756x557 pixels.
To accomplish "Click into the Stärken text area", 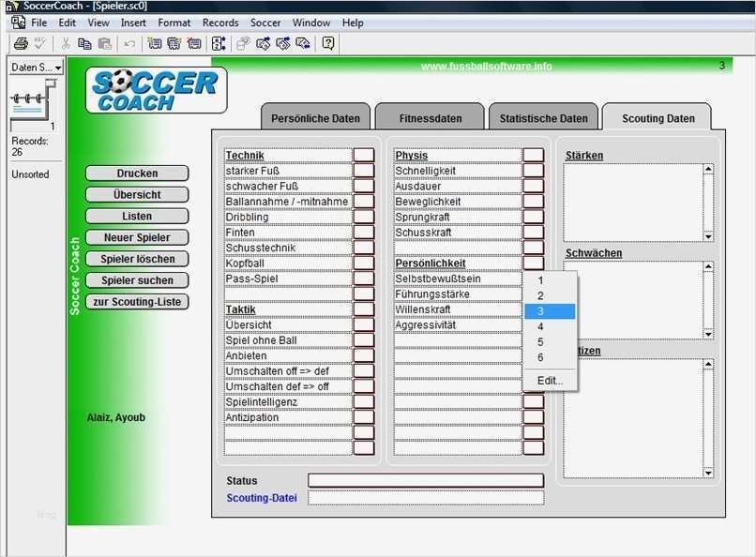I will point(632,203).
